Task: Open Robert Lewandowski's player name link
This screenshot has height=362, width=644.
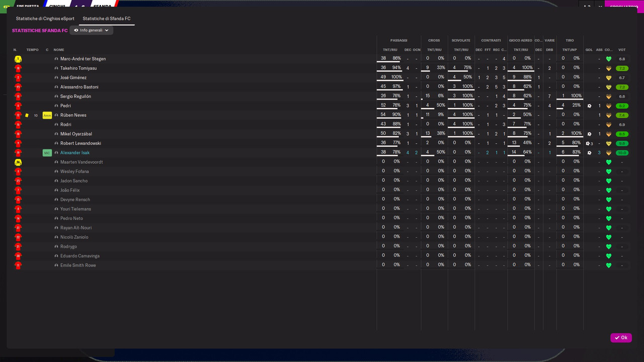Action: tap(80, 143)
